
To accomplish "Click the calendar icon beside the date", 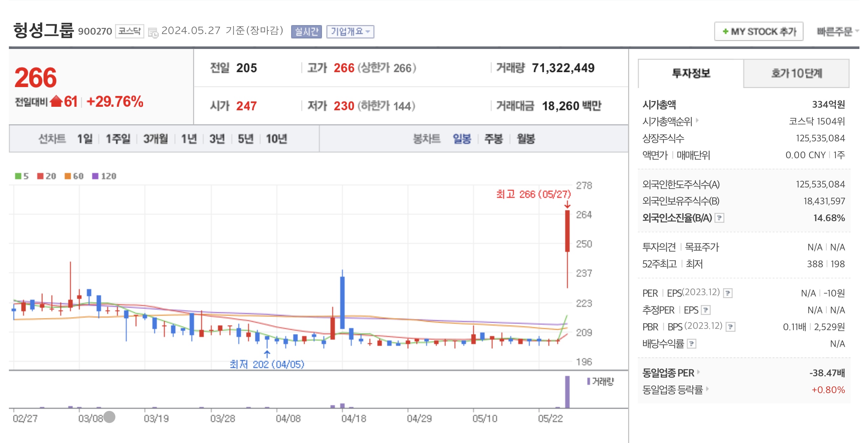I will [x=153, y=33].
